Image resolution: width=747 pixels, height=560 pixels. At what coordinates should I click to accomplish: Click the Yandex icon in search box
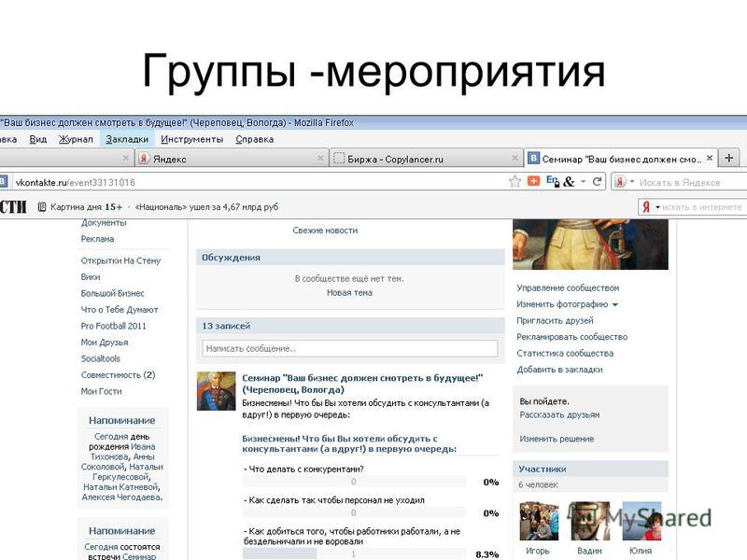pos(620,182)
